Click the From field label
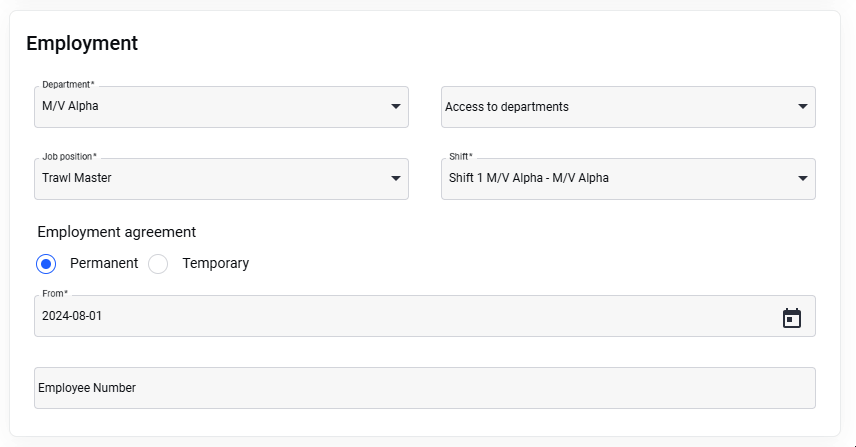This screenshot has width=856, height=447. pos(55,294)
